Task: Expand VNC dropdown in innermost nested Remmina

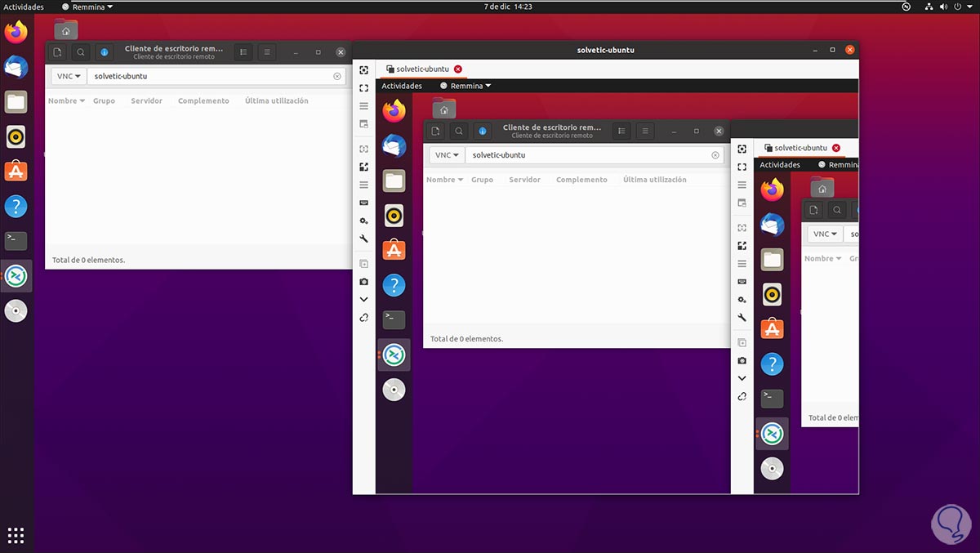Action: (825, 234)
